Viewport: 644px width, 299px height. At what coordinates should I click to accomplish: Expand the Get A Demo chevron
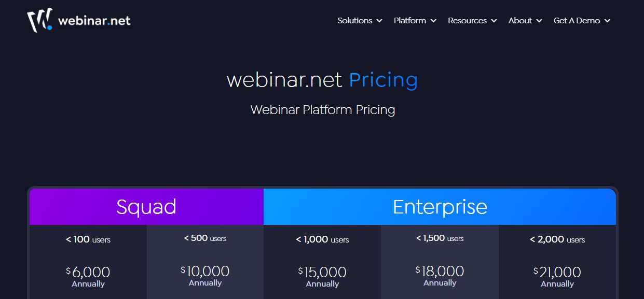607,21
